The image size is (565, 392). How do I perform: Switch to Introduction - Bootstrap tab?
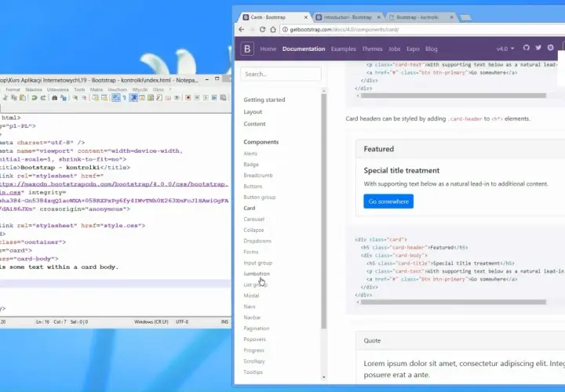click(347, 17)
